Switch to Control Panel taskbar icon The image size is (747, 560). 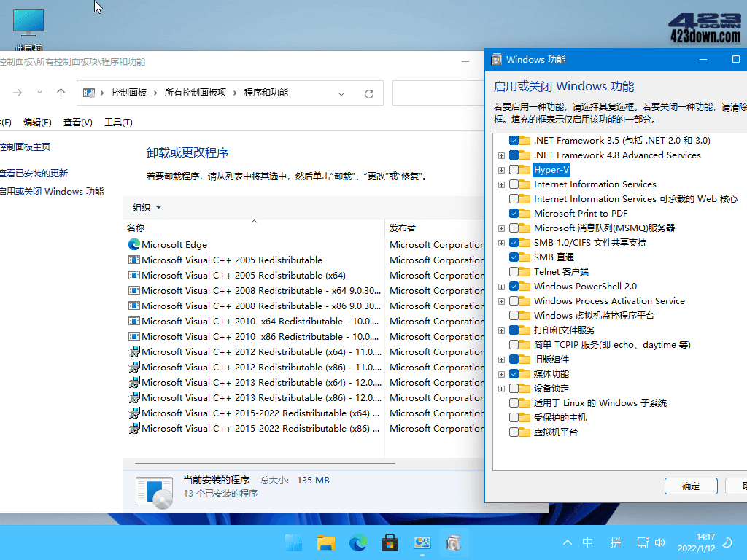coord(422,542)
